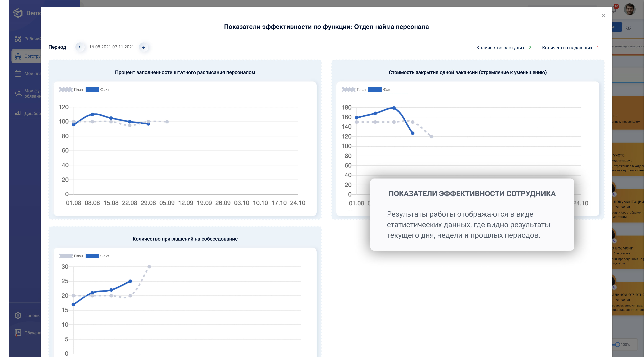Go to previous period with left arrow
644x357 pixels.
[80, 47]
